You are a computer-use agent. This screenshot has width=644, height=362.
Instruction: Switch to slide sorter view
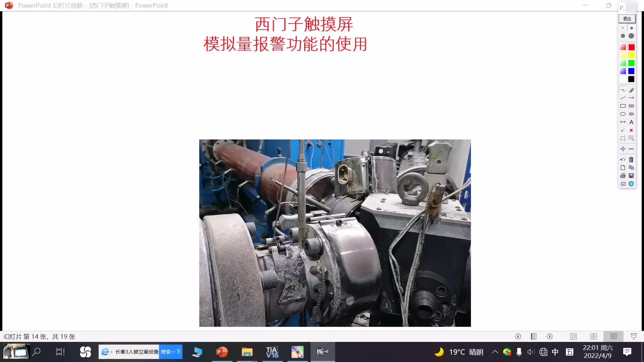point(593,336)
